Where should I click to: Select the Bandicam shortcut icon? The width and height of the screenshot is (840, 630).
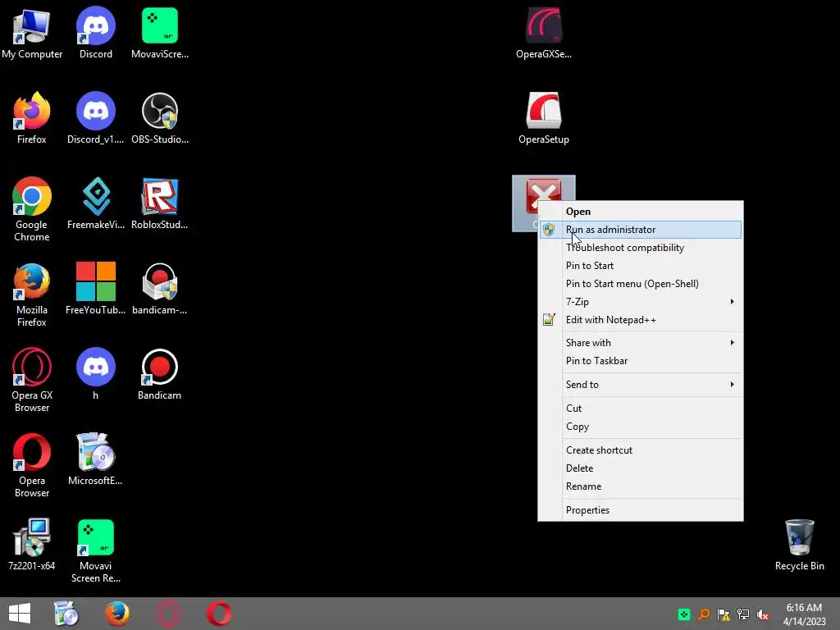click(160, 374)
